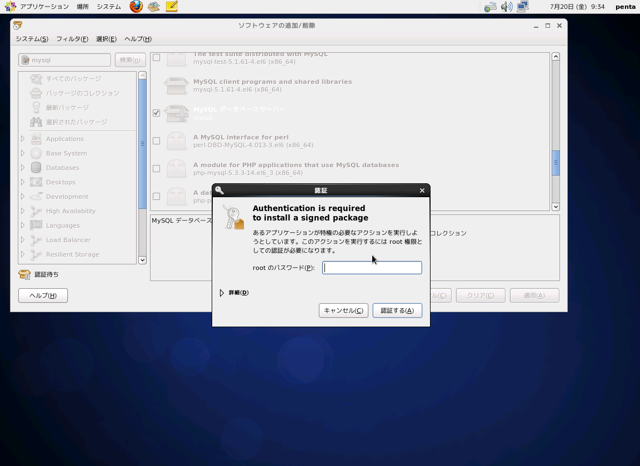Open the フィルタ(F) menu
This screenshot has height=466, width=640.
pyautogui.click(x=72, y=39)
